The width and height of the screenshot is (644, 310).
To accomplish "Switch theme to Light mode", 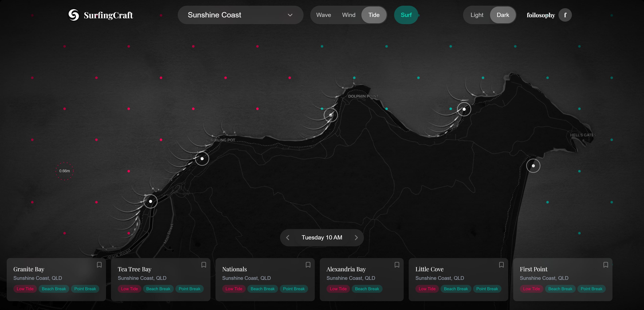I will 477,15.
